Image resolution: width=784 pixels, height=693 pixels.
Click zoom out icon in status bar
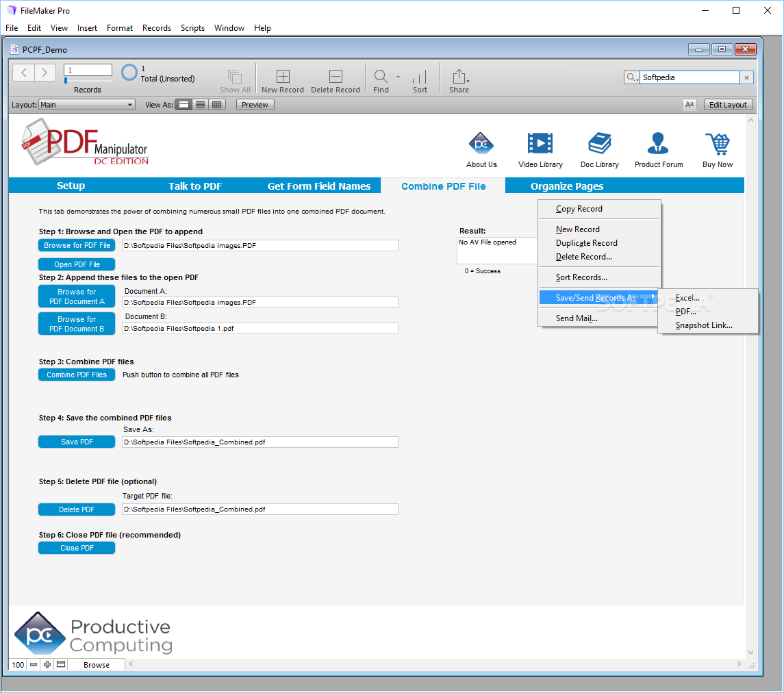click(34, 664)
